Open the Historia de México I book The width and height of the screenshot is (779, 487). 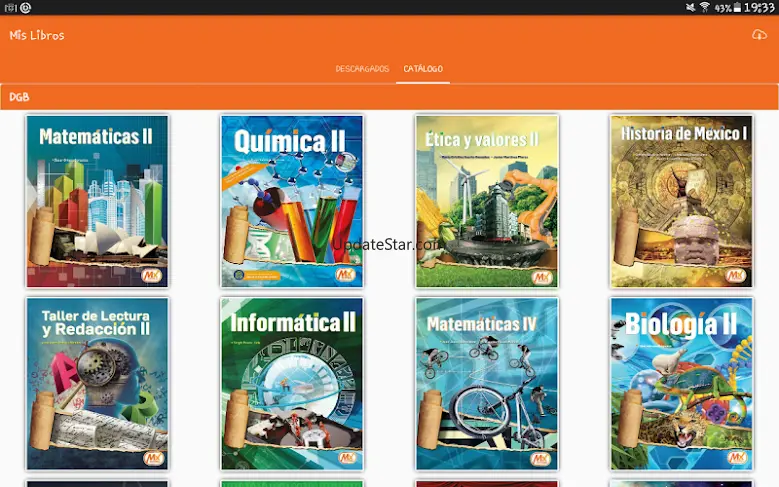pos(682,201)
